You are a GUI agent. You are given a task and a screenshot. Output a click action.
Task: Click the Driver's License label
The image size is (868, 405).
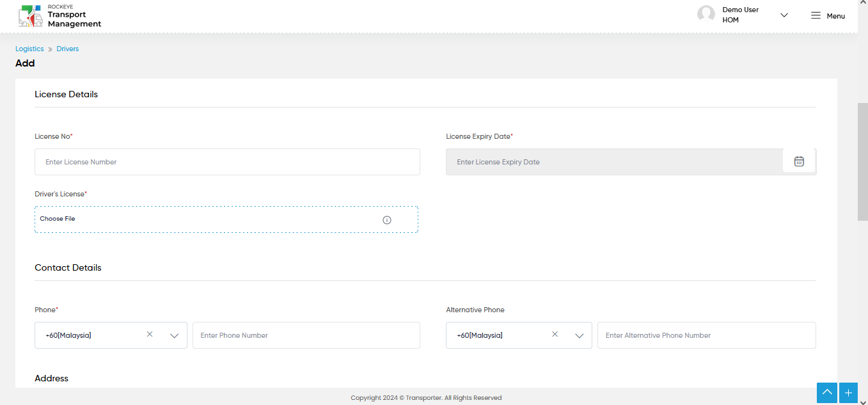pyautogui.click(x=61, y=194)
